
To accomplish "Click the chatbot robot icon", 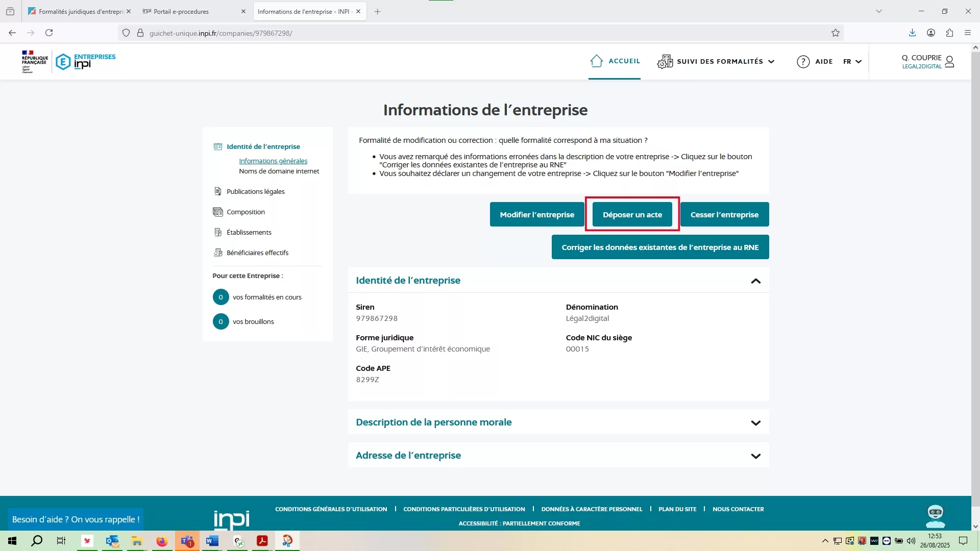I will (x=935, y=516).
